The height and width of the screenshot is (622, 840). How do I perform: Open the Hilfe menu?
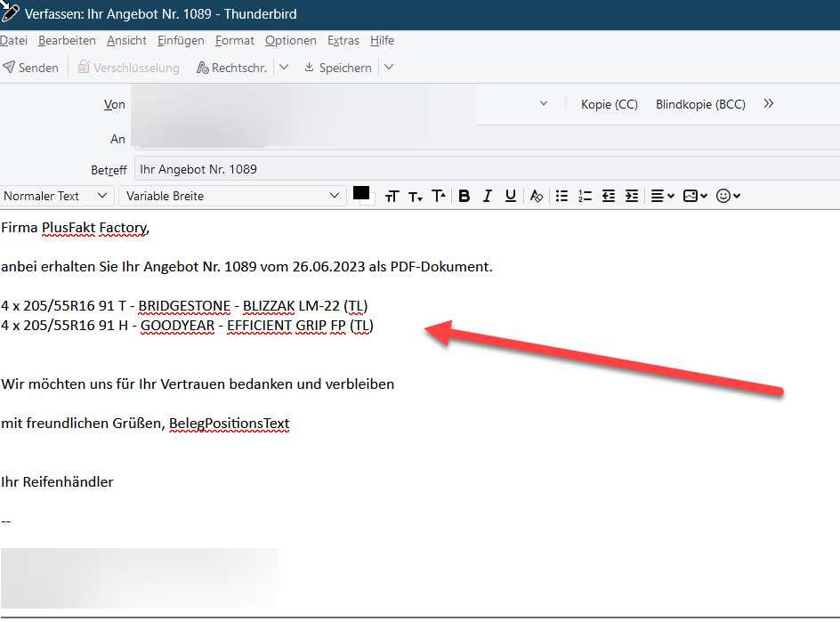[382, 41]
